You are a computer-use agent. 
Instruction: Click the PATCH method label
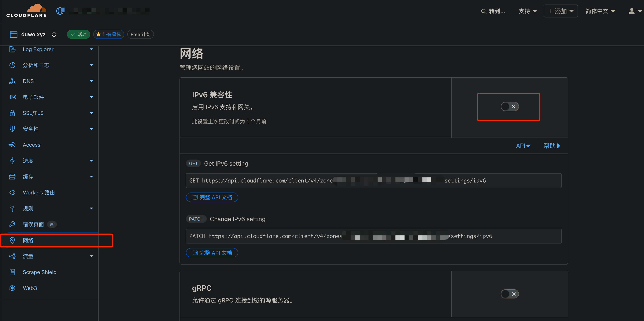click(196, 219)
